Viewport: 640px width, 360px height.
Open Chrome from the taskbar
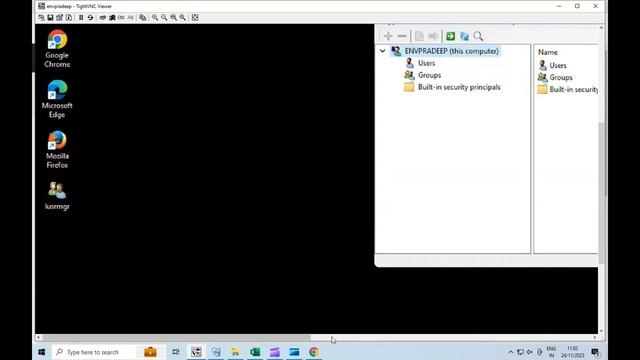click(x=314, y=352)
